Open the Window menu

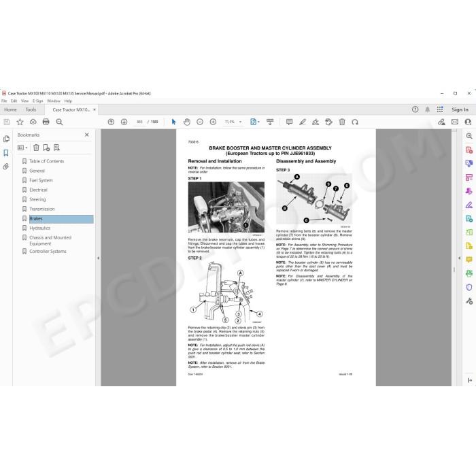click(x=54, y=101)
